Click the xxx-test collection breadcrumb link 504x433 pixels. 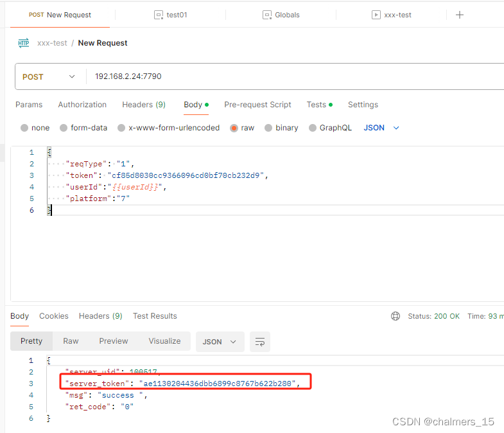point(52,43)
